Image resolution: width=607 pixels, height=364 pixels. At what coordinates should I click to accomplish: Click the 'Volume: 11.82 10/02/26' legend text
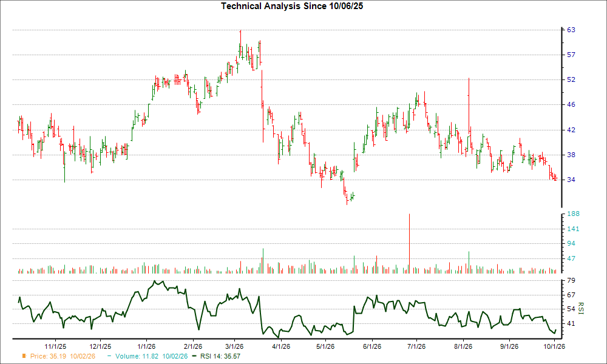click(x=151, y=356)
